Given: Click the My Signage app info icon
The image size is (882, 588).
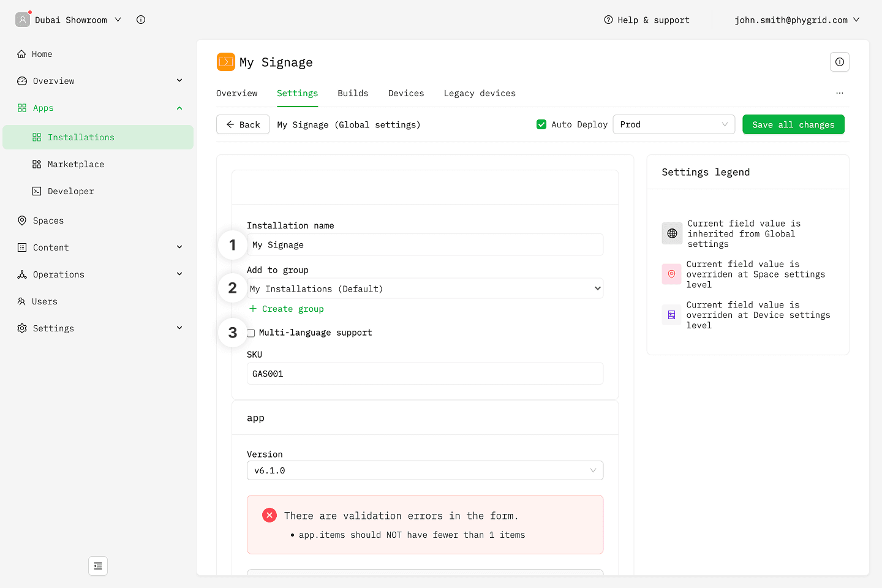Looking at the screenshot, I should pyautogui.click(x=839, y=62).
